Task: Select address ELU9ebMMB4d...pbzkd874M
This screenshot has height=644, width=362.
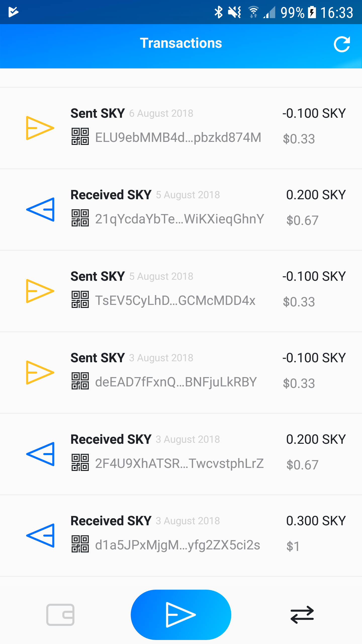Action: (x=178, y=138)
